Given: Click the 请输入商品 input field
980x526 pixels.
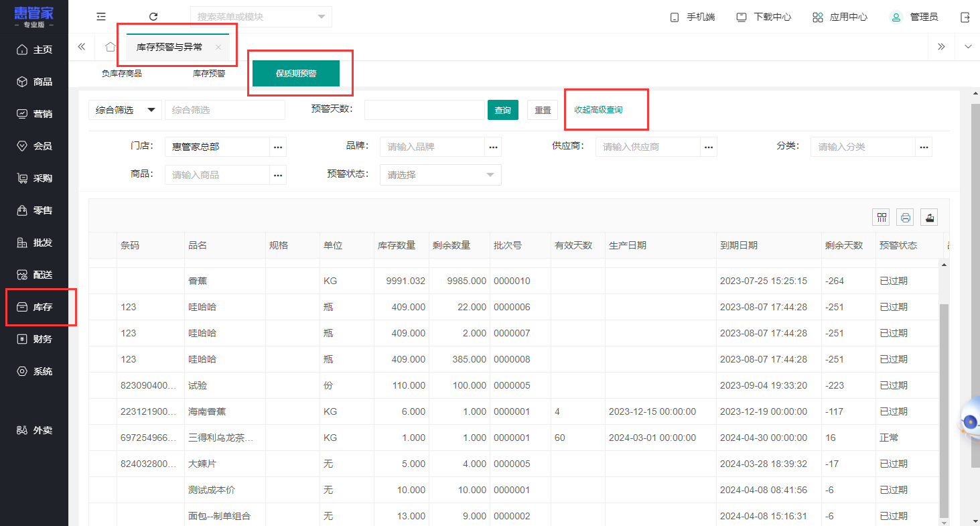Looking at the screenshot, I should pos(217,175).
